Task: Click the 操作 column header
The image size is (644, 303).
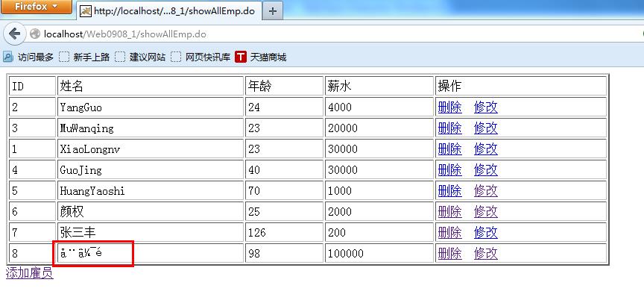Action: tap(521, 86)
